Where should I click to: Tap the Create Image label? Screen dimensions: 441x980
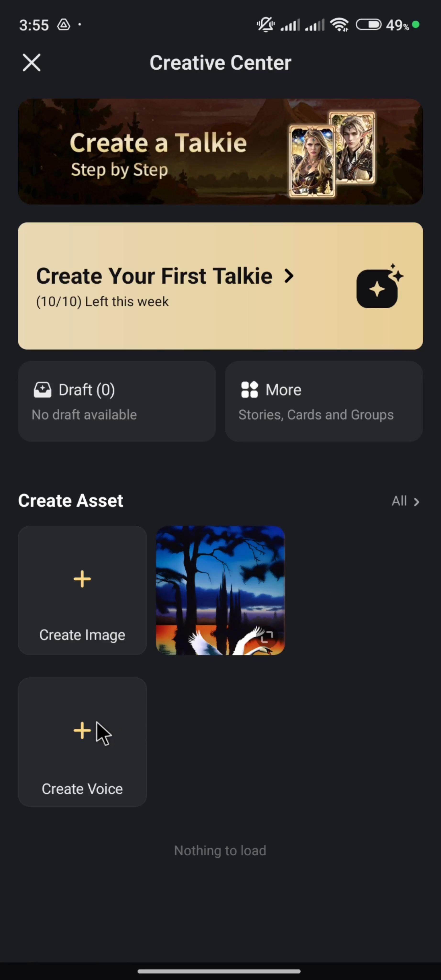tap(82, 635)
